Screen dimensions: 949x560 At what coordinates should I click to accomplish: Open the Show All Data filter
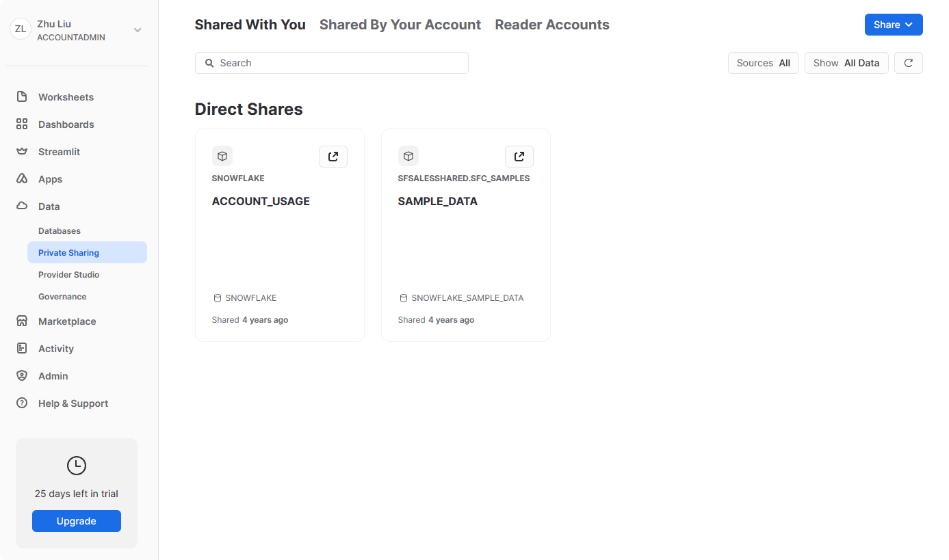pyautogui.click(x=846, y=63)
